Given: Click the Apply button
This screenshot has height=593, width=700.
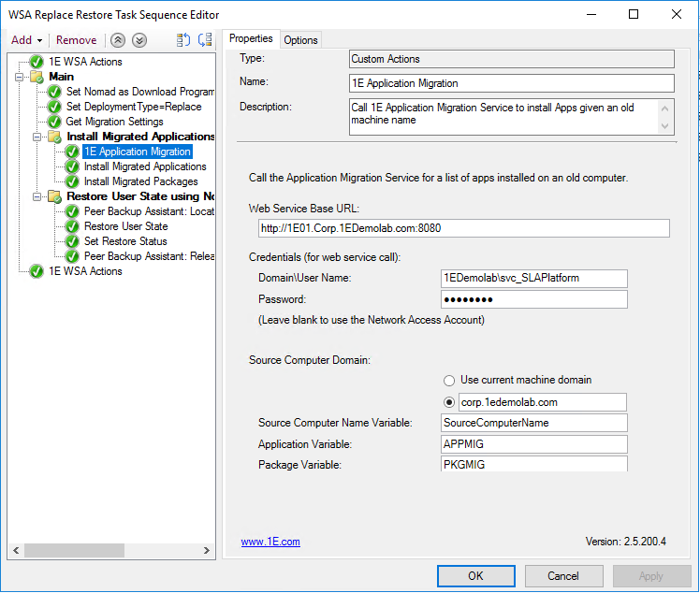Looking at the screenshot, I should click(651, 576).
